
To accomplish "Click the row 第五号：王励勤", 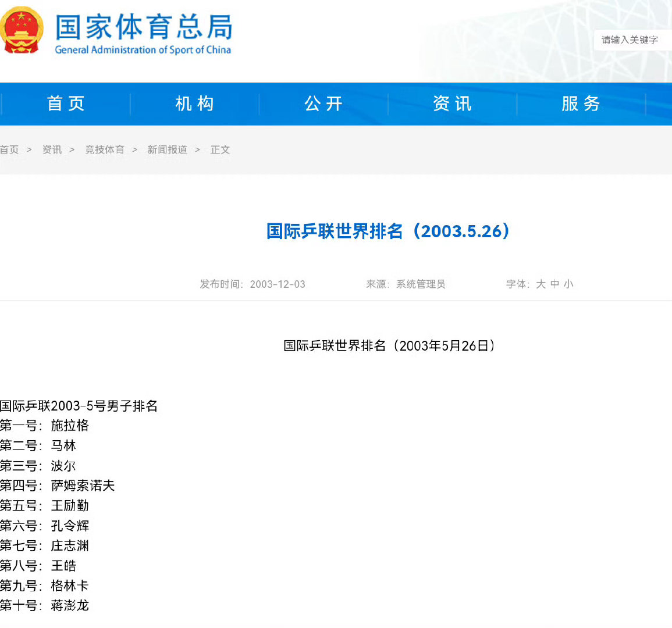I will [45, 505].
